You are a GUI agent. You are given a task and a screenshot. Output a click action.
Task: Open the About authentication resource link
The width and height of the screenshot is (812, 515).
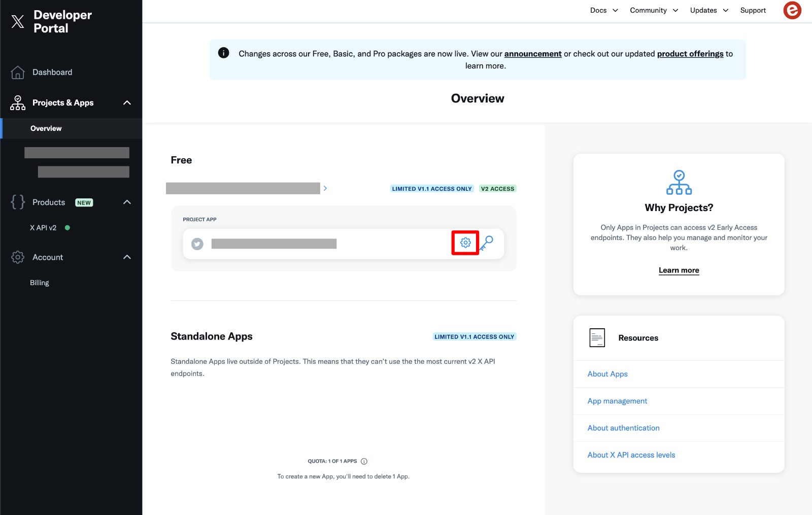point(624,428)
